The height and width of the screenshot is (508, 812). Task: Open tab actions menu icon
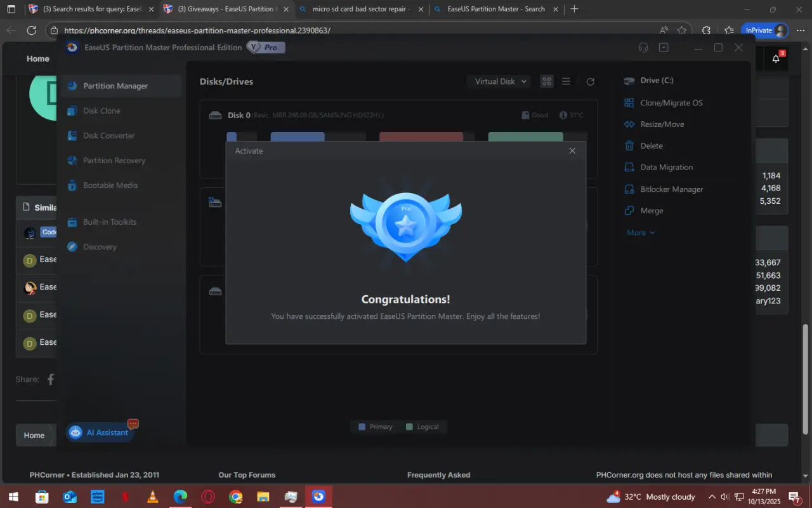click(11, 9)
